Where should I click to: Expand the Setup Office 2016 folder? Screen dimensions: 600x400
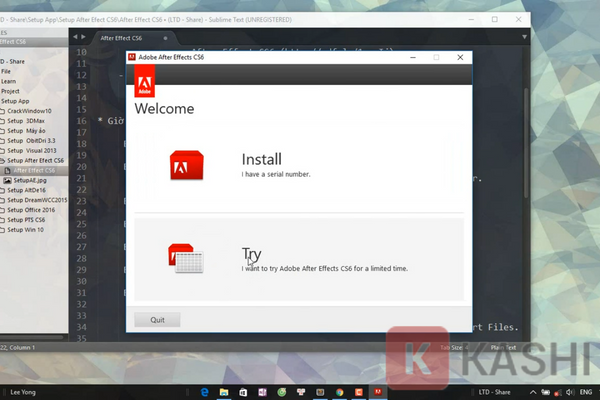click(x=3, y=211)
